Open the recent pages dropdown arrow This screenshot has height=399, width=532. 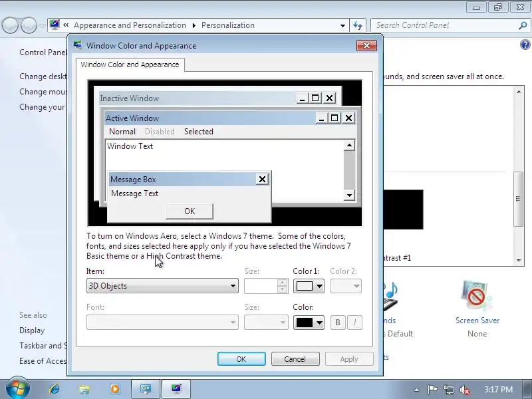click(42, 25)
